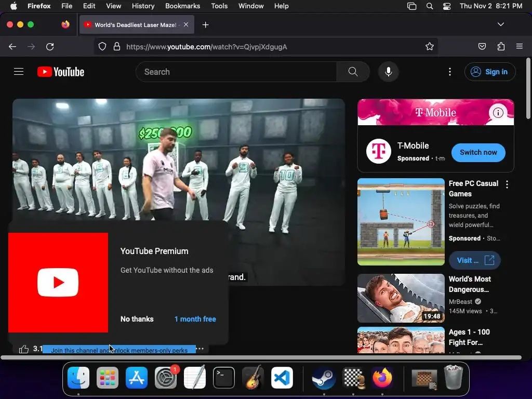Open options for Free PC Casual Games ad
Screen dimensions: 532x399
[507, 184]
